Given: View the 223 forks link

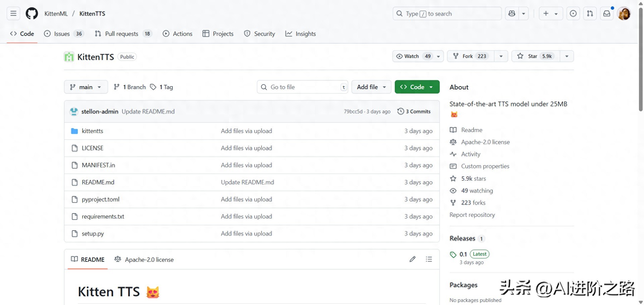Looking at the screenshot, I should click(468, 203).
